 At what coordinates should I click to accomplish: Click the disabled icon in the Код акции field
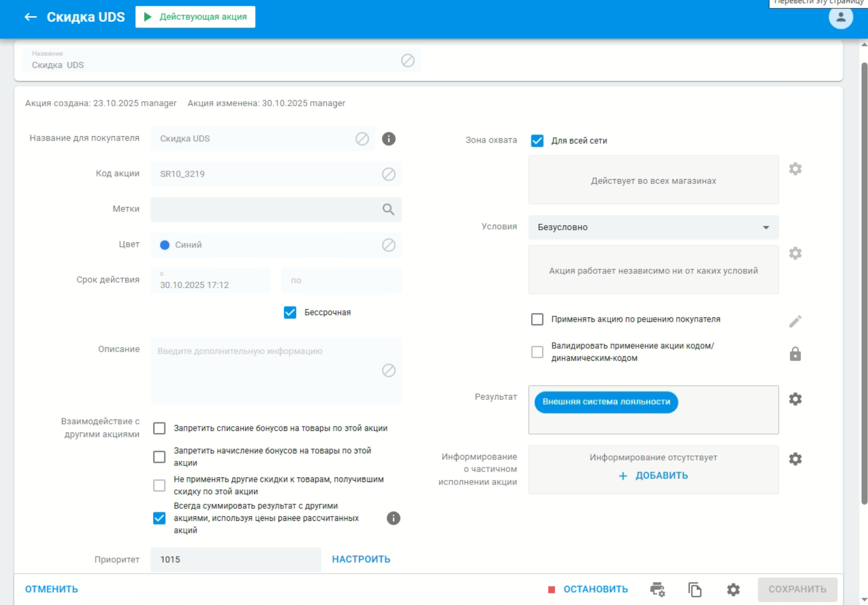pyautogui.click(x=389, y=174)
